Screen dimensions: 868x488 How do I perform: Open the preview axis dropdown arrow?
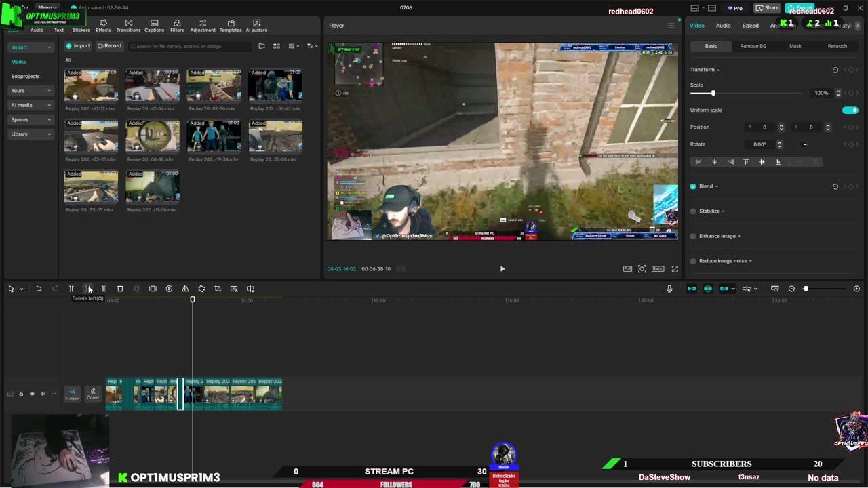click(755, 289)
